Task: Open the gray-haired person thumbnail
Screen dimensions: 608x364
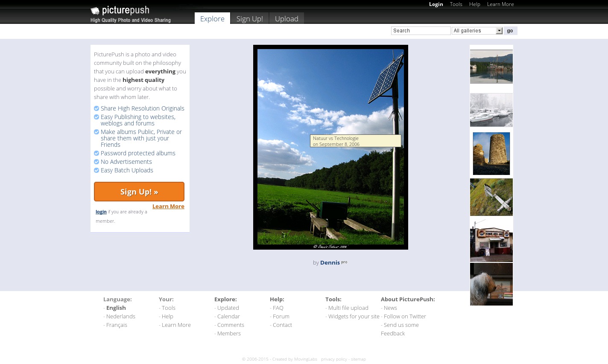Action: tap(491, 284)
